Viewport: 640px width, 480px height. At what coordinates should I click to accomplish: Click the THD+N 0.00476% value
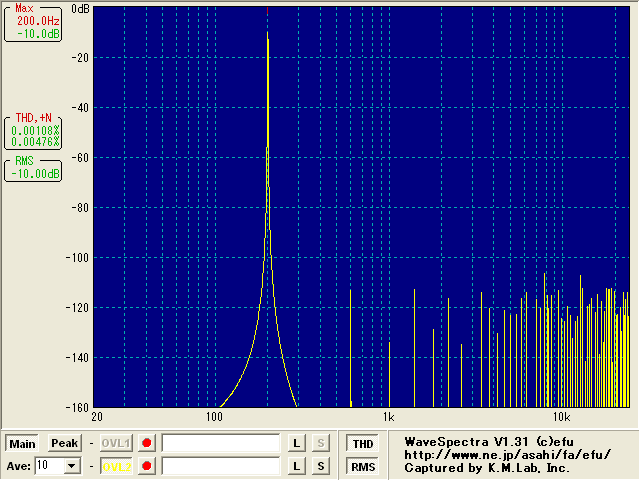pyautogui.click(x=35, y=142)
